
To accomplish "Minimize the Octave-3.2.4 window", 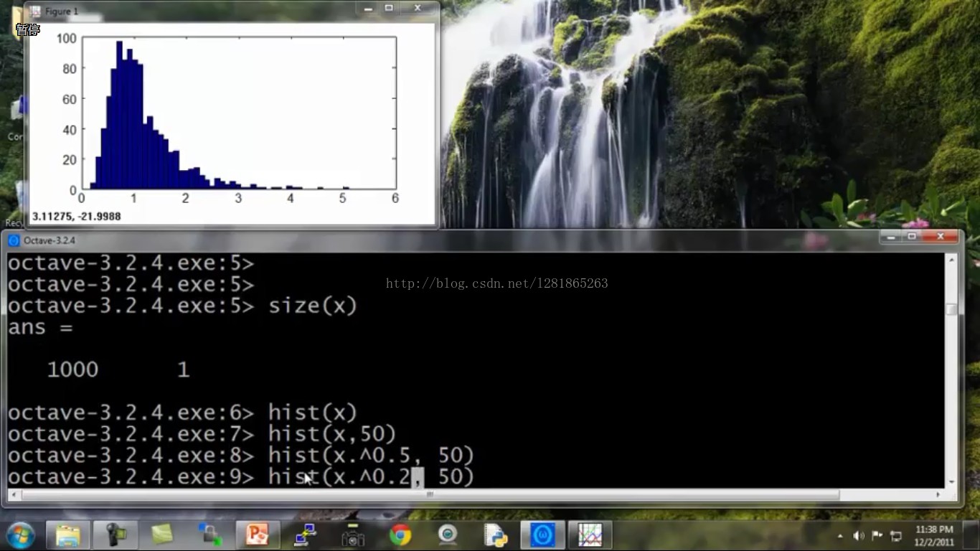I will (x=891, y=237).
